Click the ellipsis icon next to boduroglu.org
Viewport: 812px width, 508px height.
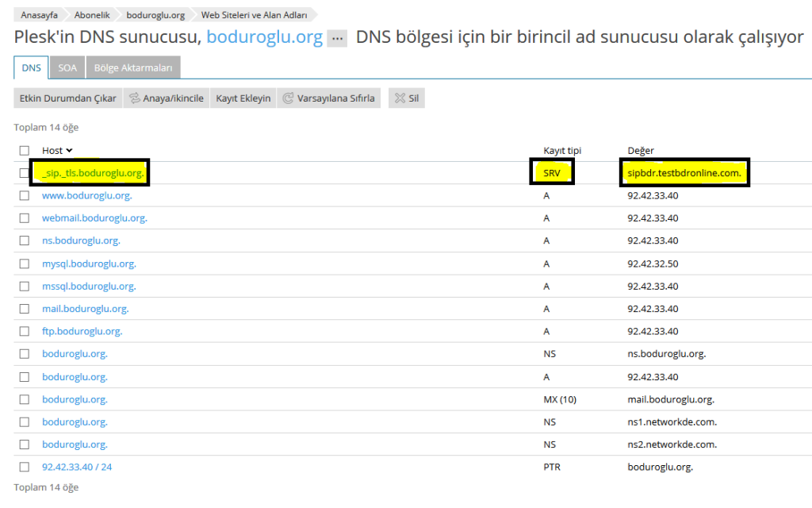point(337,38)
